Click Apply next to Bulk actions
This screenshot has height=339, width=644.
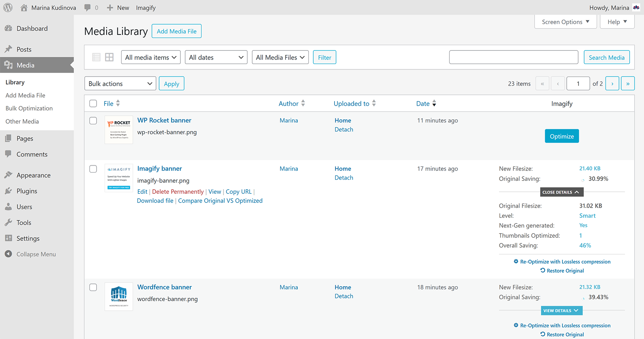172,83
